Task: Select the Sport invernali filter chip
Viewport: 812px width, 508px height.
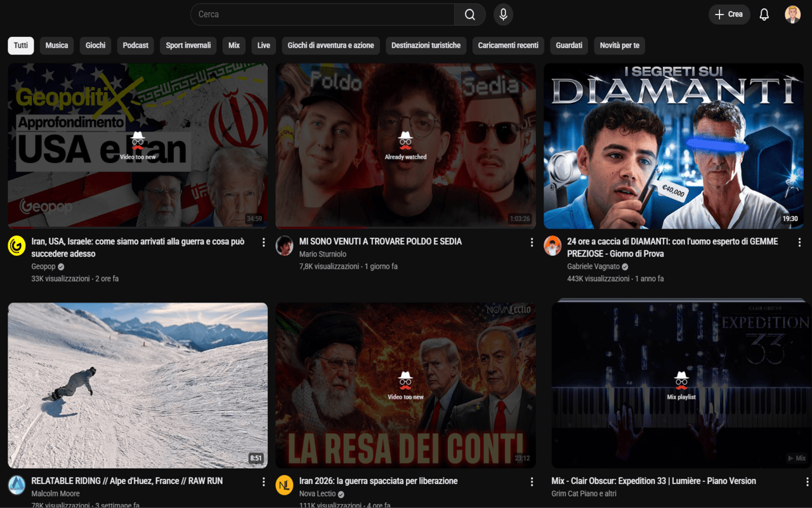Action: coord(188,46)
